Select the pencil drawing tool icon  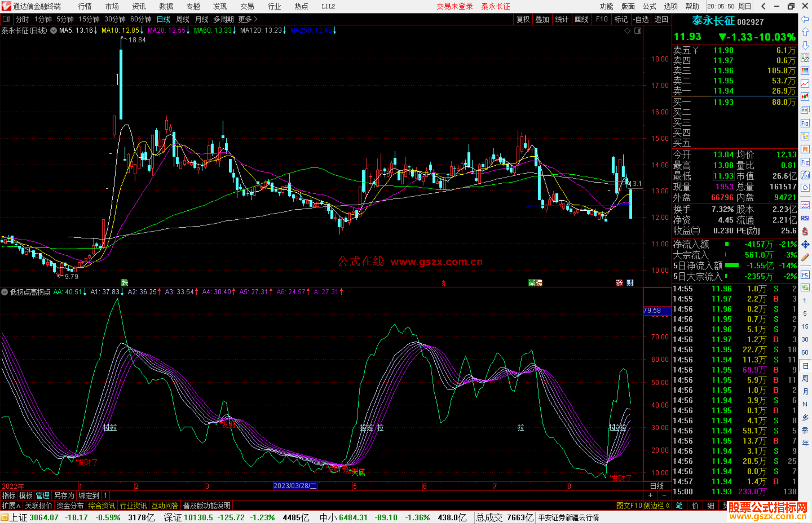(805, 258)
